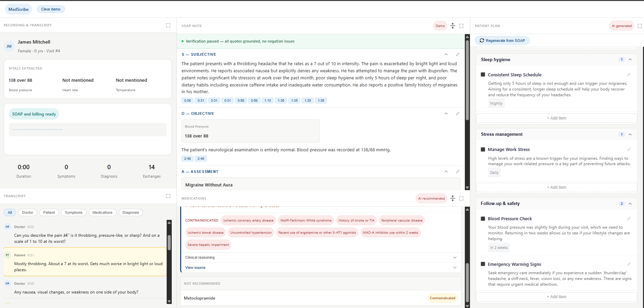The image size is (644, 308).
Task: Click the transcript scrollbar down arrow
Action: click(x=169, y=301)
